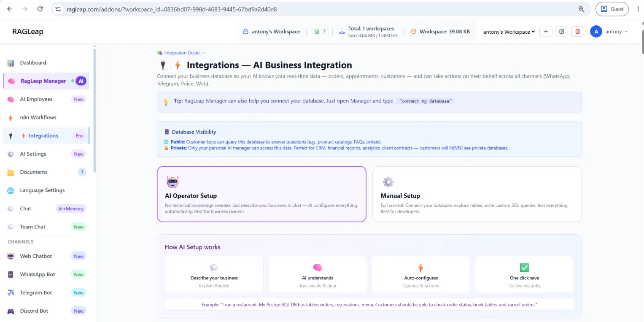This screenshot has width=644, height=322.
Task: Click the blue user avatar A icon
Action: point(596,32)
